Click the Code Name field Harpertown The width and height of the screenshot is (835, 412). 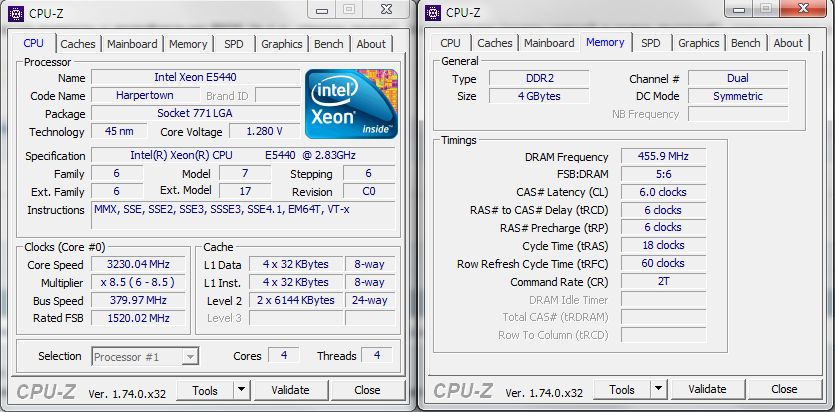(145, 95)
